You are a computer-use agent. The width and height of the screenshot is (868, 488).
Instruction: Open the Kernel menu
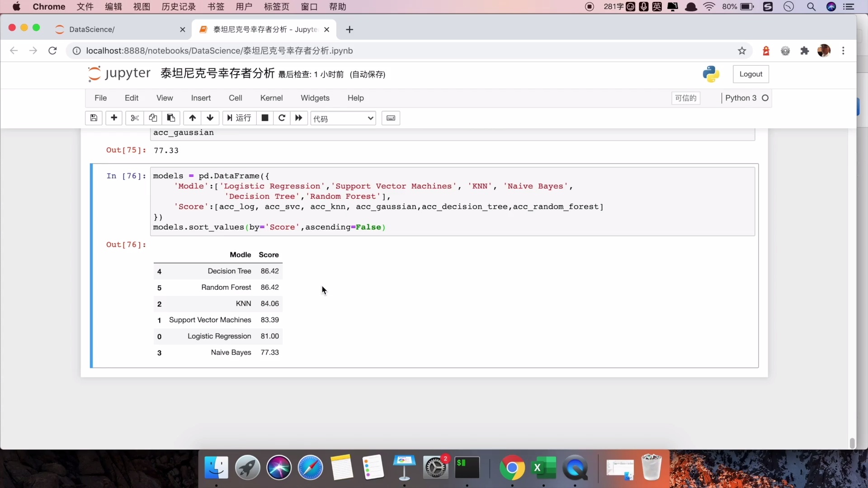point(271,98)
